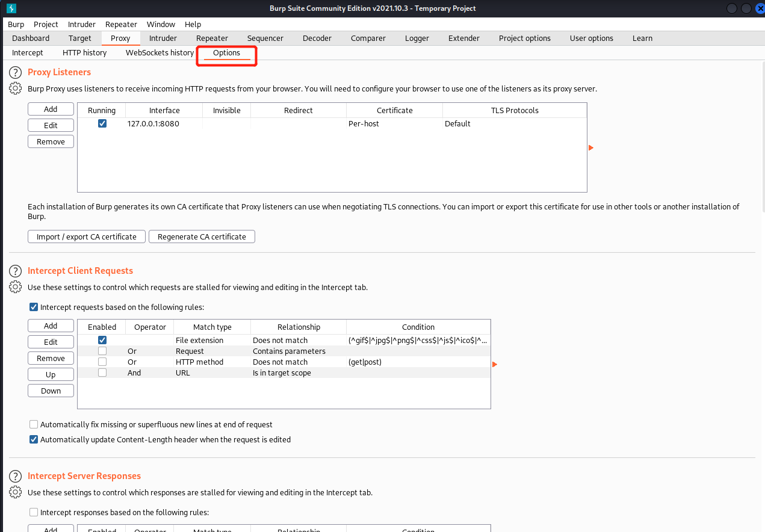Open the Repeater menu in menu bar
The height and width of the screenshot is (532, 765).
[122, 24]
